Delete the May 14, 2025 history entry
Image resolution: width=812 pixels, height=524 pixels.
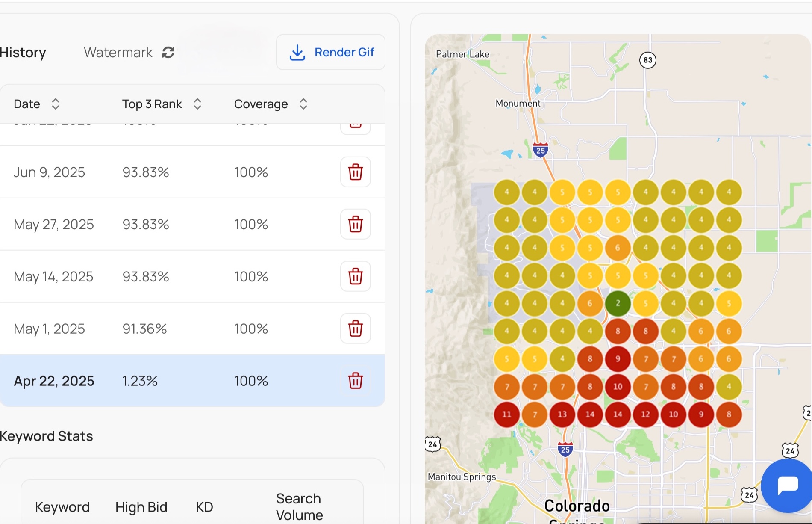[355, 276]
